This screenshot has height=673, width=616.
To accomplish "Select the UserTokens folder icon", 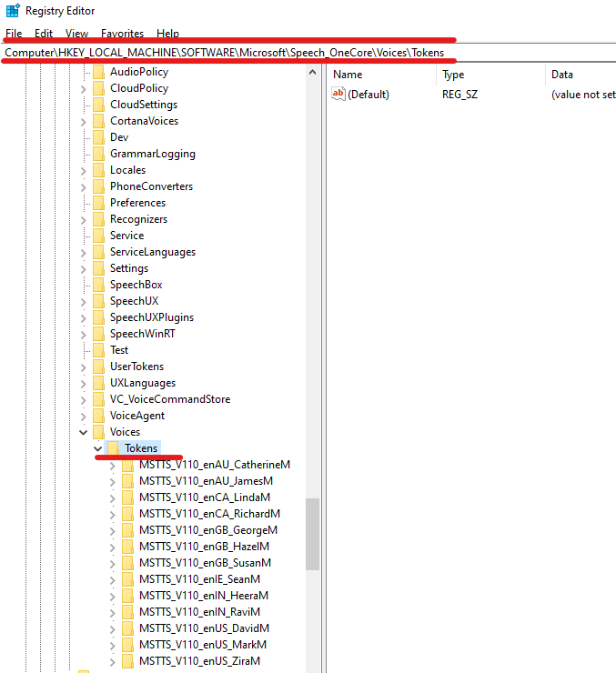I will (x=99, y=367).
